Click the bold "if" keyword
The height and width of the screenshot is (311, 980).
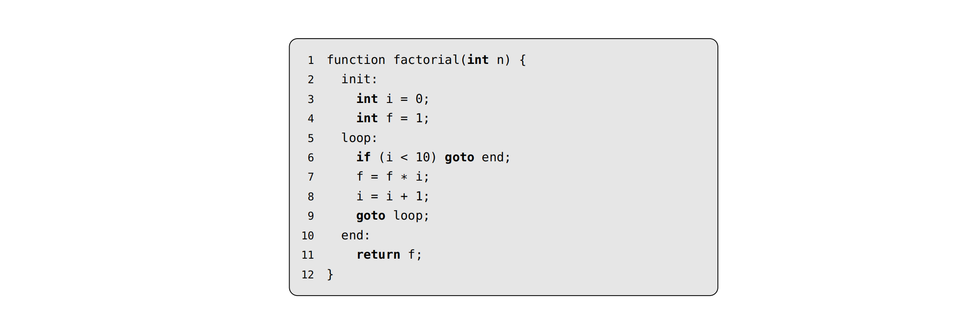point(363,157)
